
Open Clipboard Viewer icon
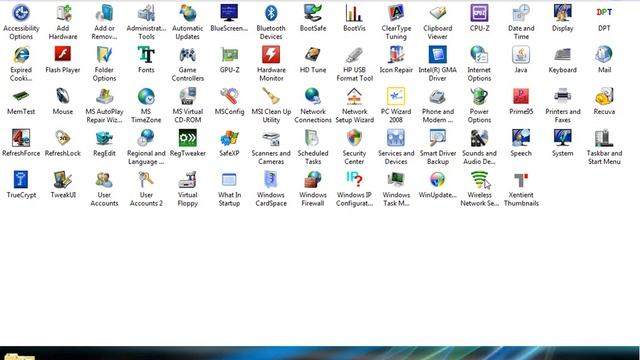438,13
